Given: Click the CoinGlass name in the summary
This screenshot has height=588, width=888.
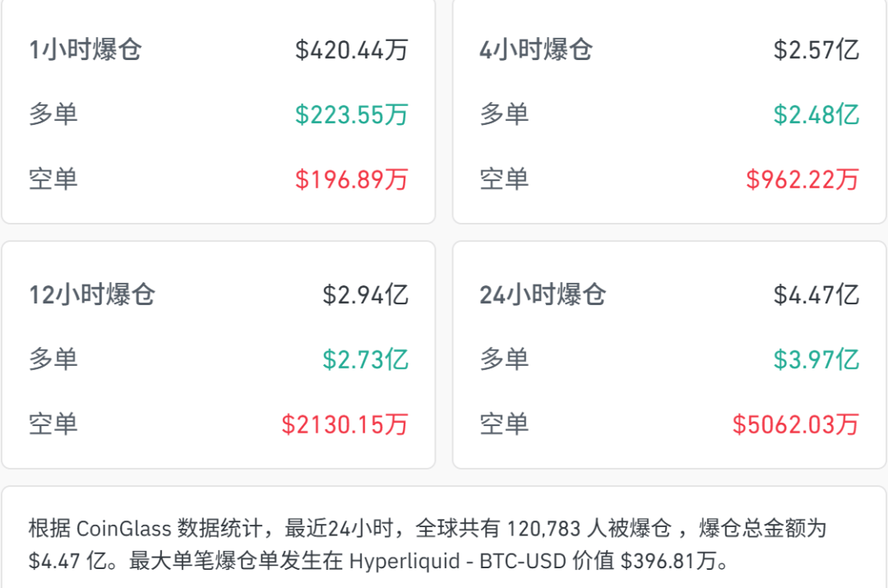Looking at the screenshot, I should (x=124, y=528).
